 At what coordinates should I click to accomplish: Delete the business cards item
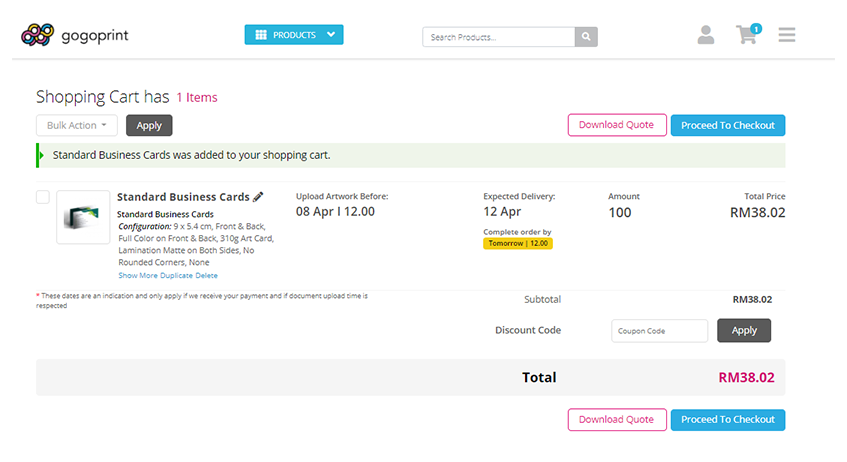pyautogui.click(x=206, y=275)
